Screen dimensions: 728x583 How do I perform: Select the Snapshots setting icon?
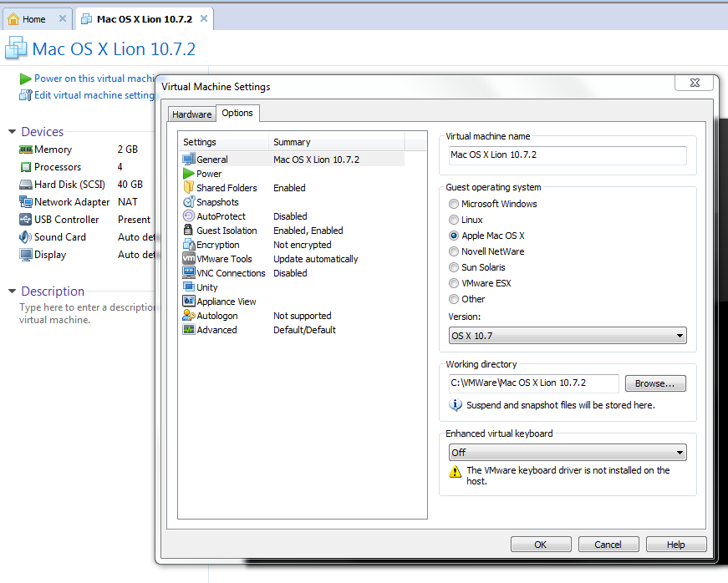pyautogui.click(x=189, y=202)
